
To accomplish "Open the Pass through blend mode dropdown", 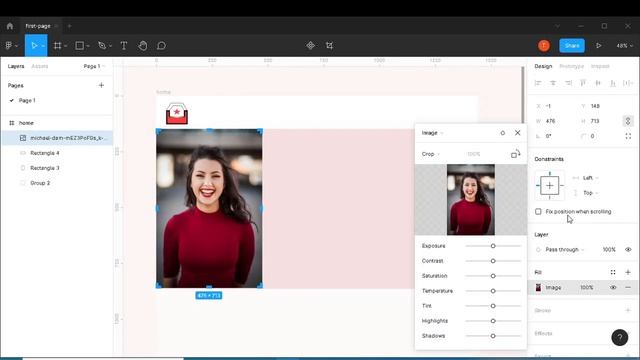I will tap(564, 249).
